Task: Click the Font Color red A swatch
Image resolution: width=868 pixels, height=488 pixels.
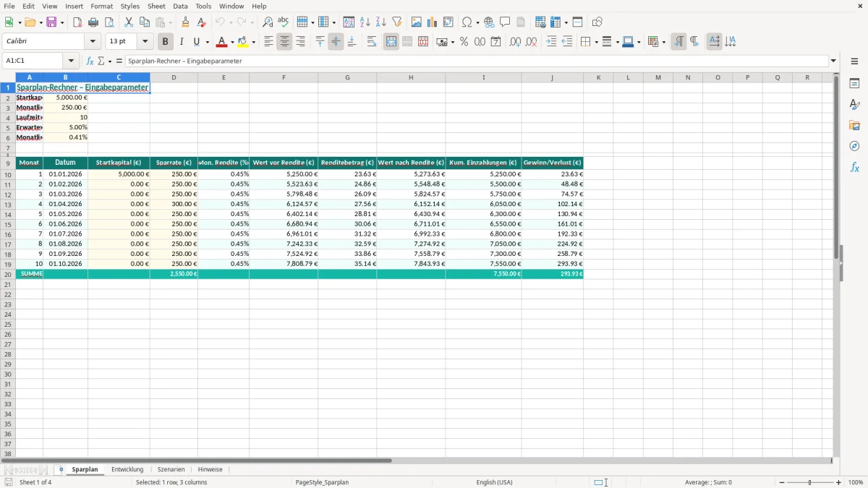Action: tap(223, 42)
